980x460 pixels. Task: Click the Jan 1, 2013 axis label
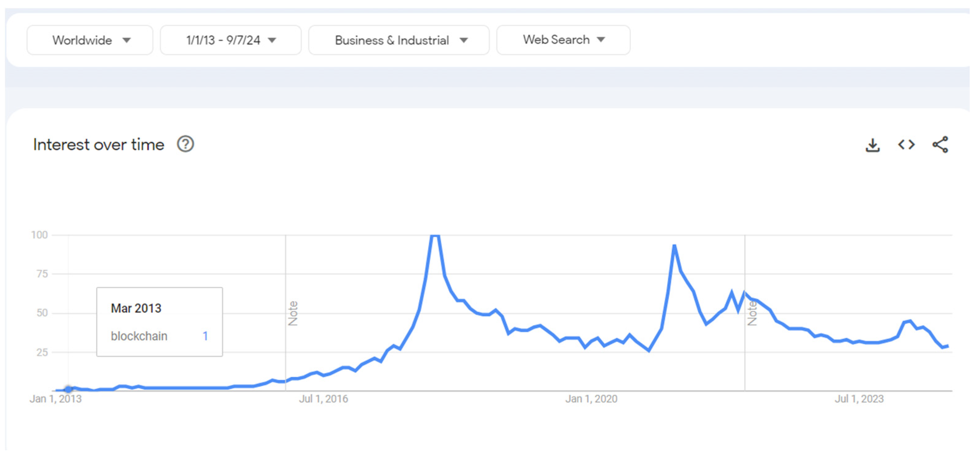click(x=55, y=399)
